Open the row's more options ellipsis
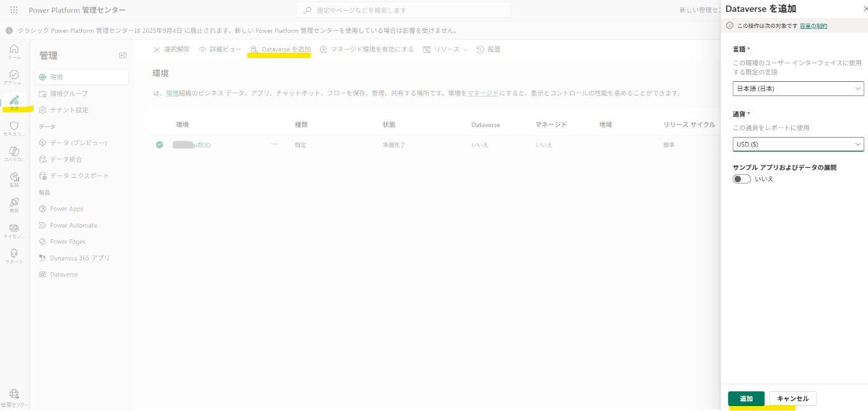Image resolution: width=868 pixels, height=411 pixels. pyautogui.click(x=275, y=144)
